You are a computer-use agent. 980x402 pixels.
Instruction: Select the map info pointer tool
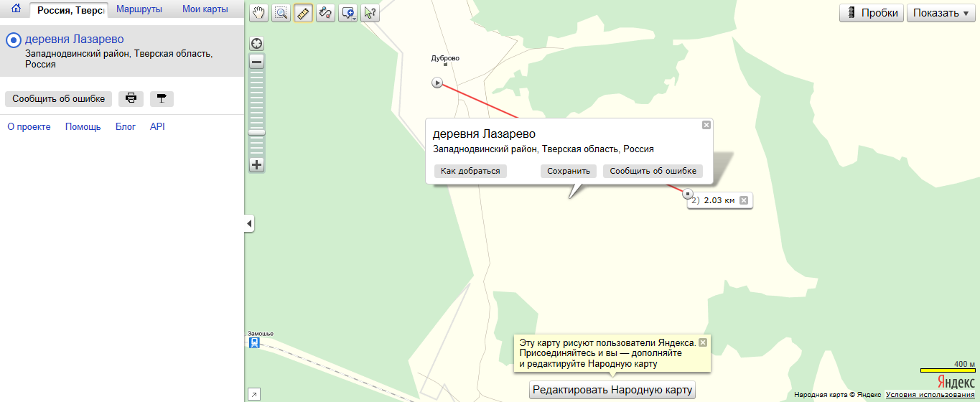[x=370, y=12]
